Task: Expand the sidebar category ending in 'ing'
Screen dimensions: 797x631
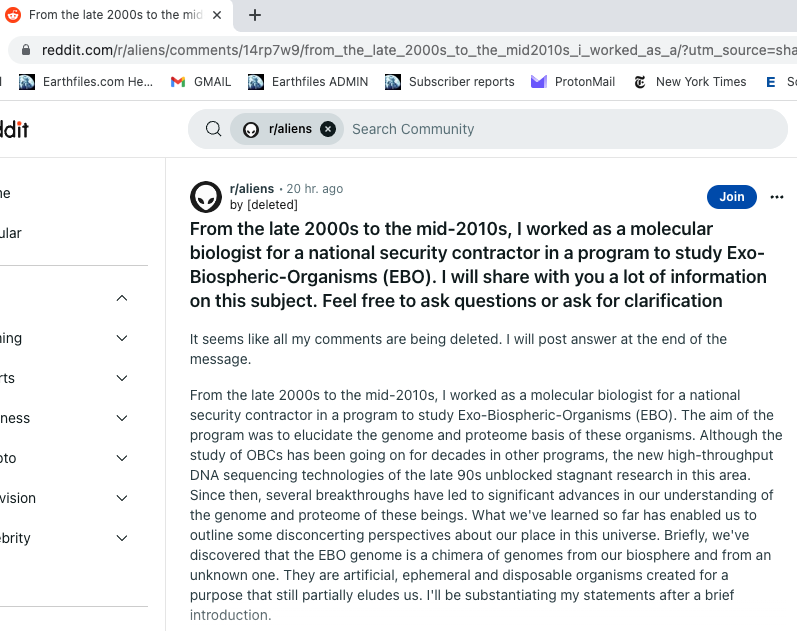Action: 122,338
